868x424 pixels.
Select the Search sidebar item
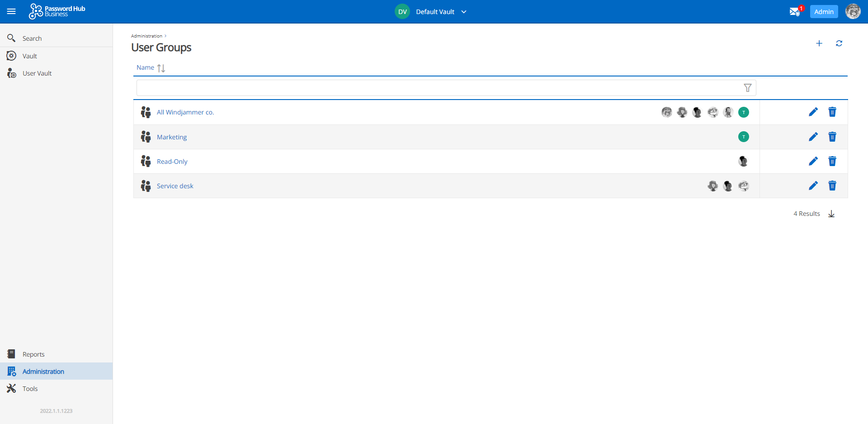[32, 38]
